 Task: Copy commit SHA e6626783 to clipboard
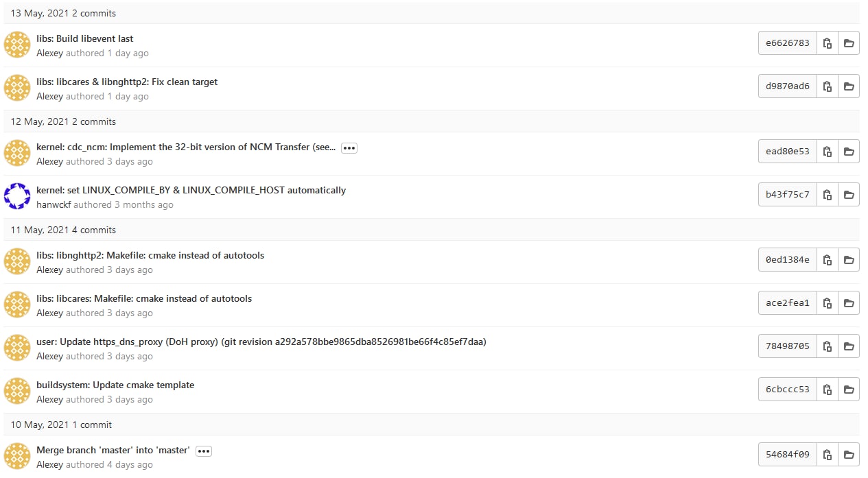828,43
